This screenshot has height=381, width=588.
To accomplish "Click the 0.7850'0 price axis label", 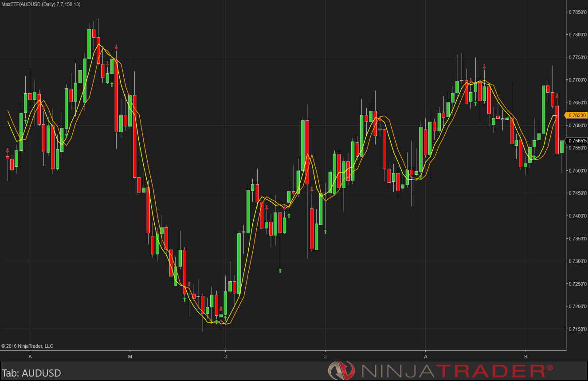I will pos(577,12).
